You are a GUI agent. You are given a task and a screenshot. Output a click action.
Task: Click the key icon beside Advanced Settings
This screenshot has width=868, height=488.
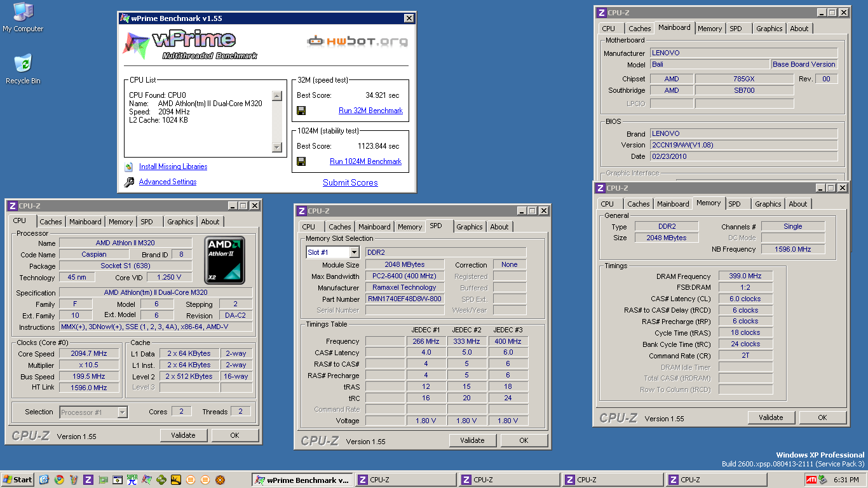(129, 182)
